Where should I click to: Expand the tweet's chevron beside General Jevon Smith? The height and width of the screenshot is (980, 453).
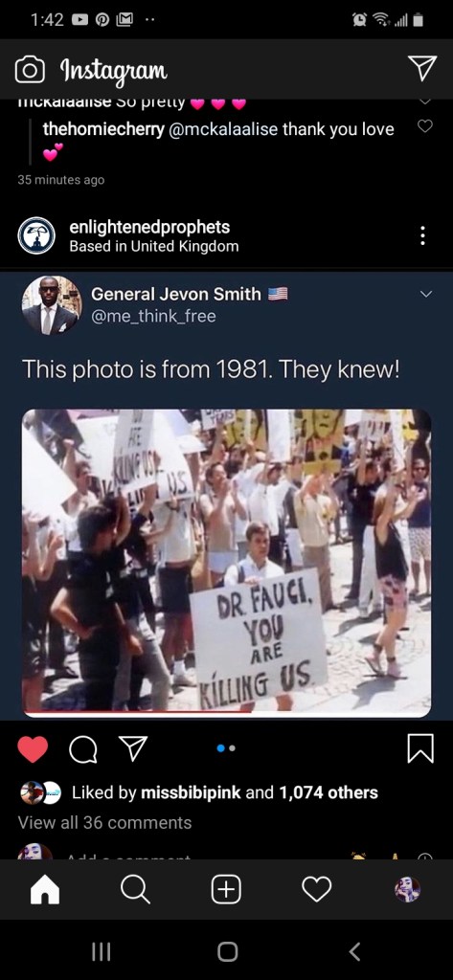pyautogui.click(x=426, y=294)
